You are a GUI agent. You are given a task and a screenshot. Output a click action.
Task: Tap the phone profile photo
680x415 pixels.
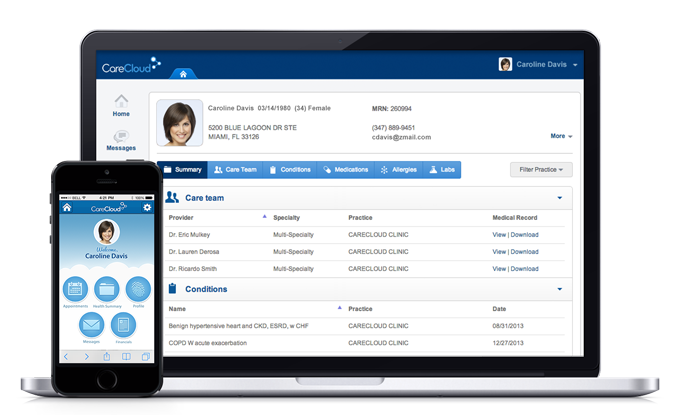tap(107, 232)
